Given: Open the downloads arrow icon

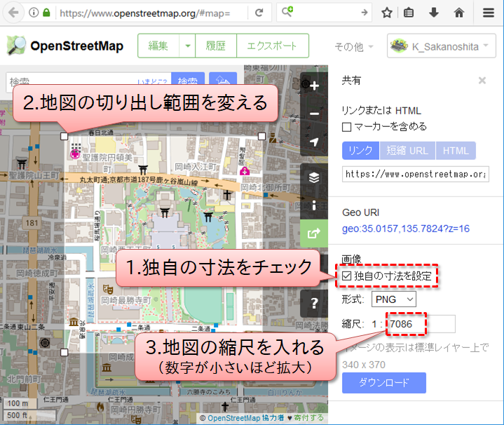Looking at the screenshot, I should coord(434,13).
